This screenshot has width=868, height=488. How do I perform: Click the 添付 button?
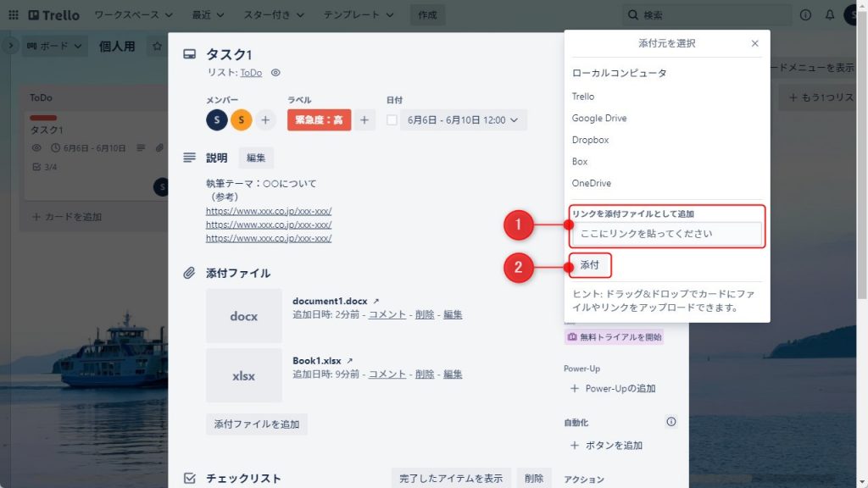590,265
